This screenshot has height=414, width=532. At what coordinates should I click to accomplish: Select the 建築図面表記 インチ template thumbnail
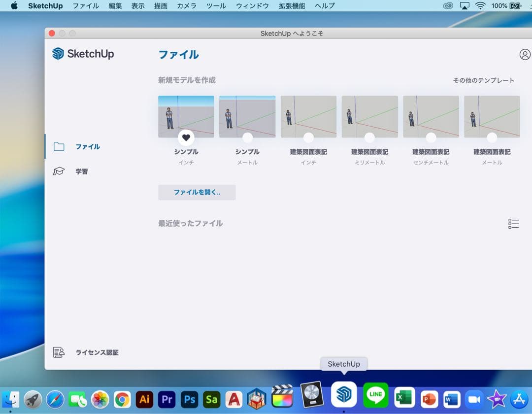(308, 114)
